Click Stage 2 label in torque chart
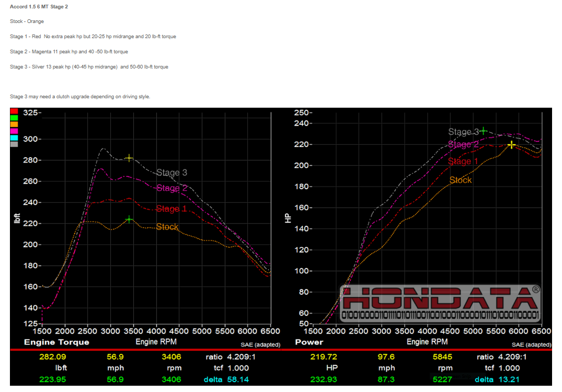The height and width of the screenshot is (392, 562). pyautogui.click(x=171, y=188)
